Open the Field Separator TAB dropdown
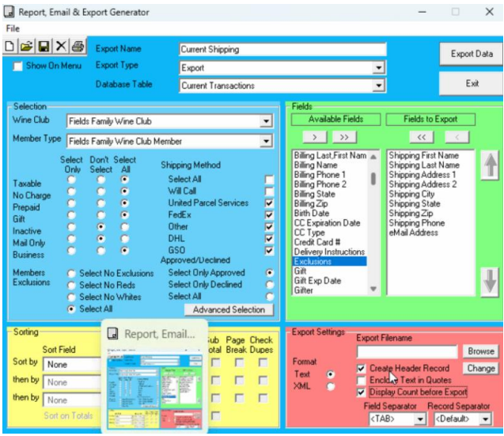Viewport: 504px width, 436px height. tap(420, 419)
